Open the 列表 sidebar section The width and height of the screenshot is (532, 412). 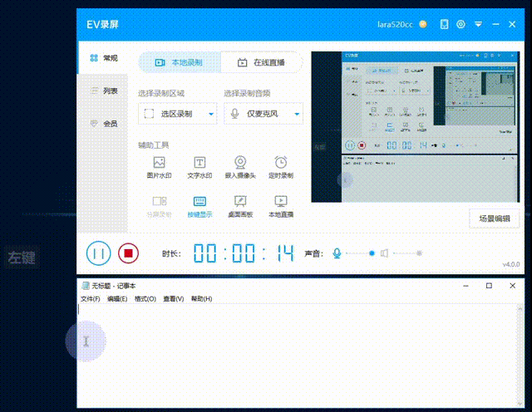pyautogui.click(x=103, y=91)
